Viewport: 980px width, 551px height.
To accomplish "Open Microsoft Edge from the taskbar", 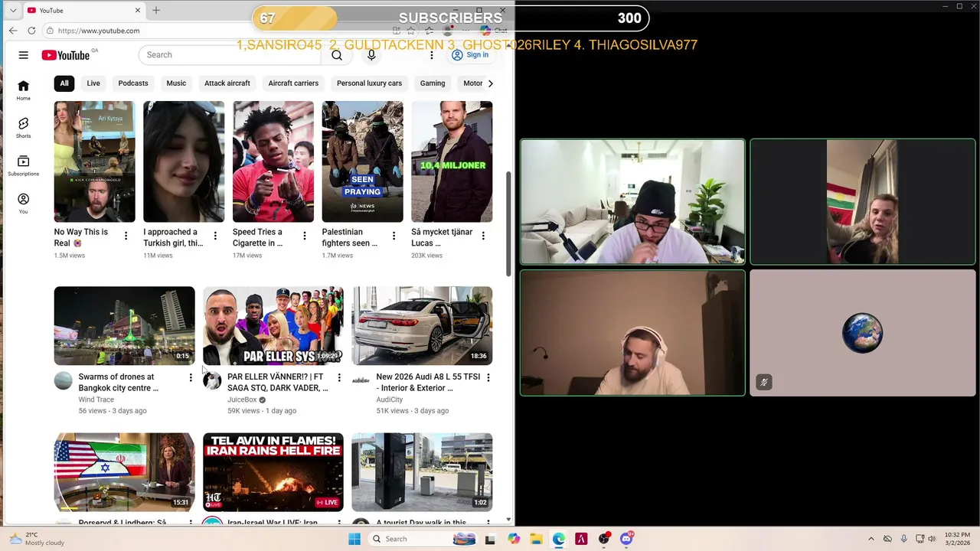I will pos(559,539).
